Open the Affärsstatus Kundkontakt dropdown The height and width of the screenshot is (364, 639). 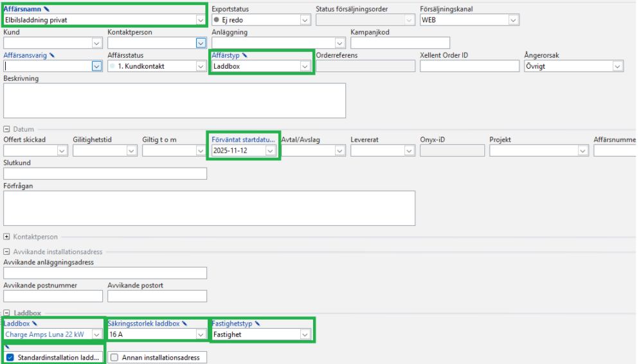pyautogui.click(x=201, y=66)
